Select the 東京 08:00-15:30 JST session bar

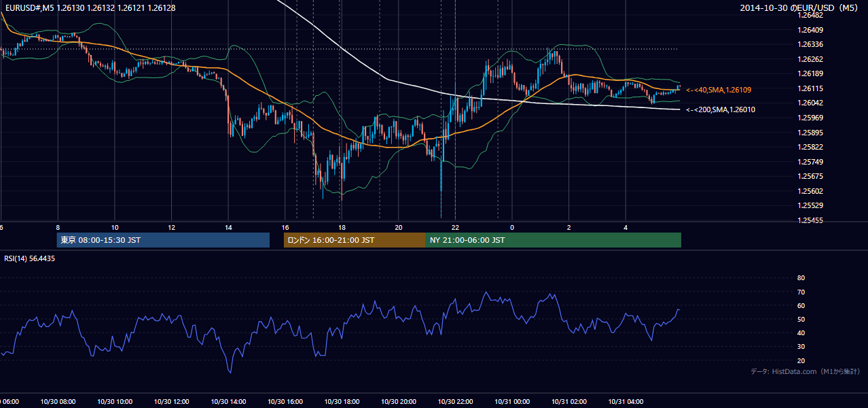pos(163,240)
